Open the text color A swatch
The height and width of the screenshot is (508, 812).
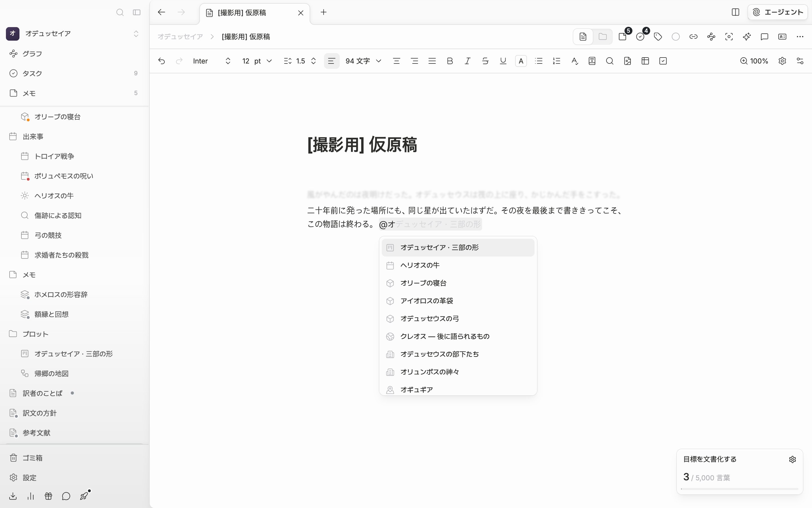tap(521, 61)
